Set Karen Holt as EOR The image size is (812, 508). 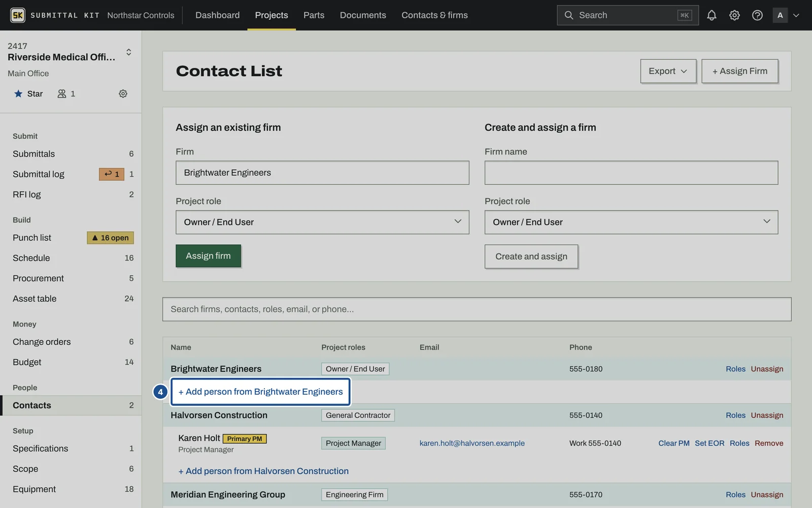(x=709, y=443)
